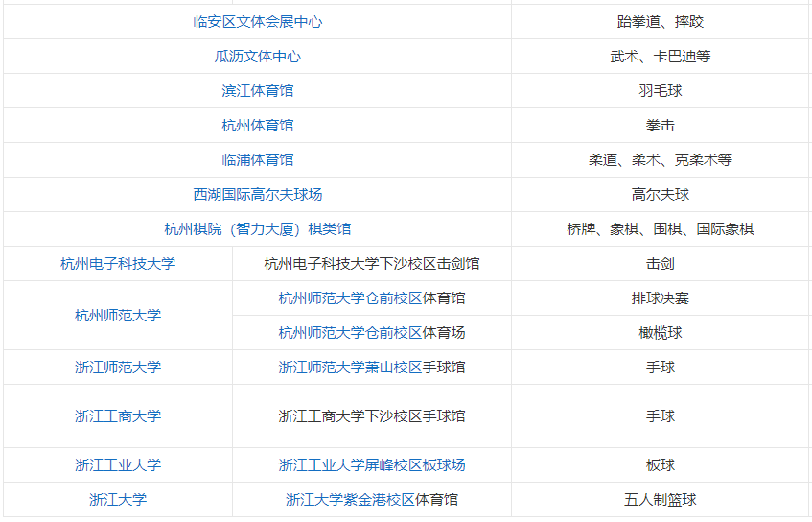Click the 杭州师范大学 link in first column
This screenshot has width=812, height=522.
118,315
